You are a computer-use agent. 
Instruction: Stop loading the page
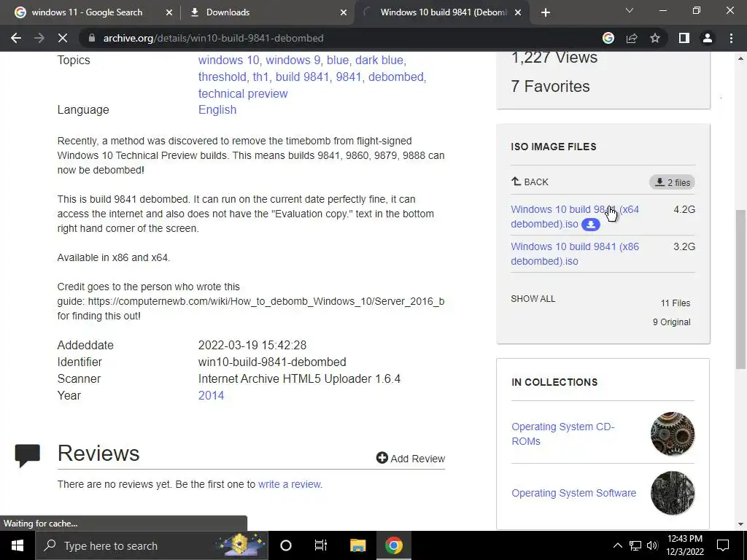click(63, 38)
